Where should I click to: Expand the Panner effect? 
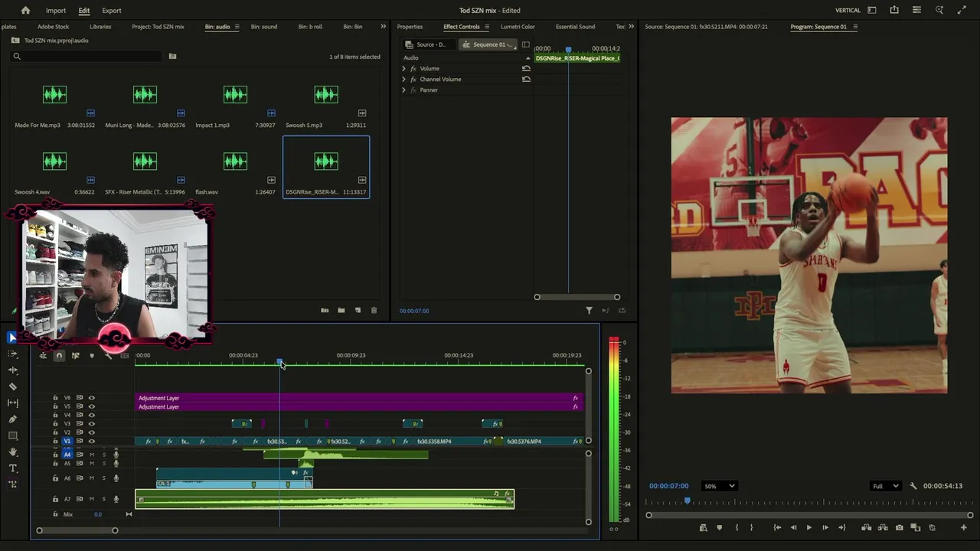click(x=403, y=90)
